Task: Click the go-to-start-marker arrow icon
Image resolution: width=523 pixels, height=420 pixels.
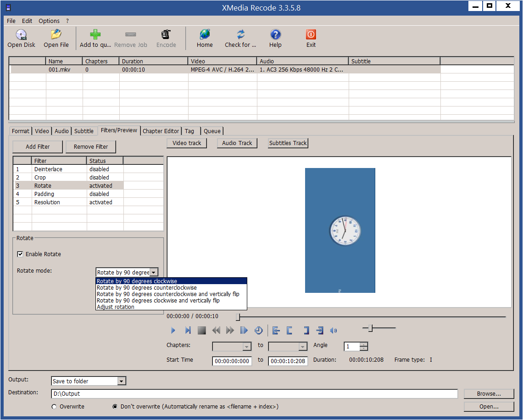Action: click(x=276, y=330)
